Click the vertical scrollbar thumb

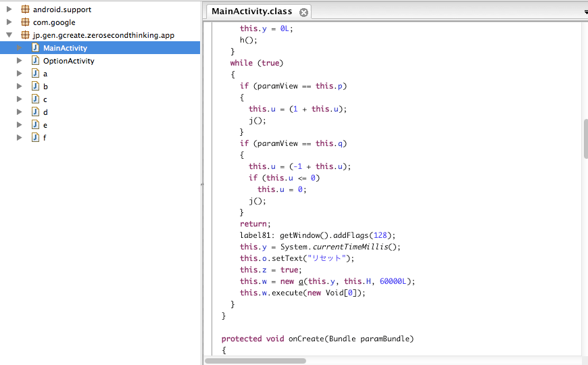point(584,139)
